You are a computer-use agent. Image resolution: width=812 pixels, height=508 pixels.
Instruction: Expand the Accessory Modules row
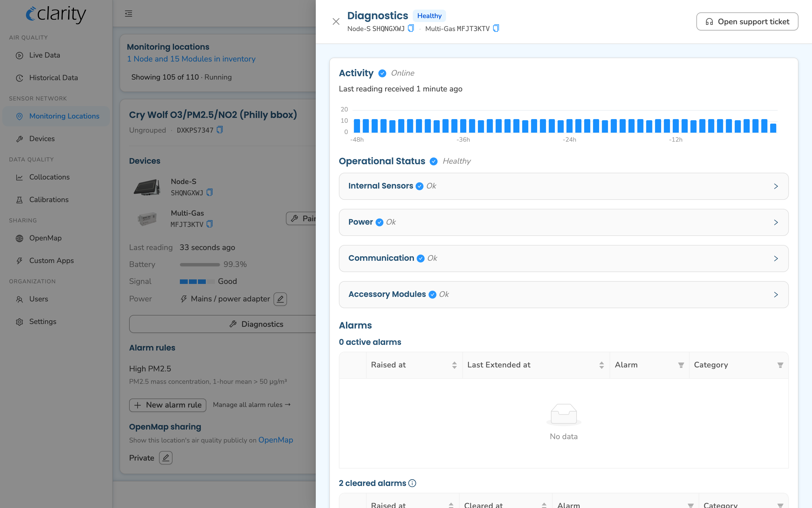(564, 295)
